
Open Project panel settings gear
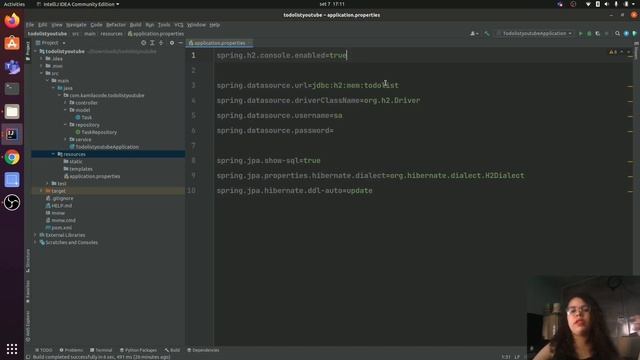pyautogui.click(x=172, y=42)
